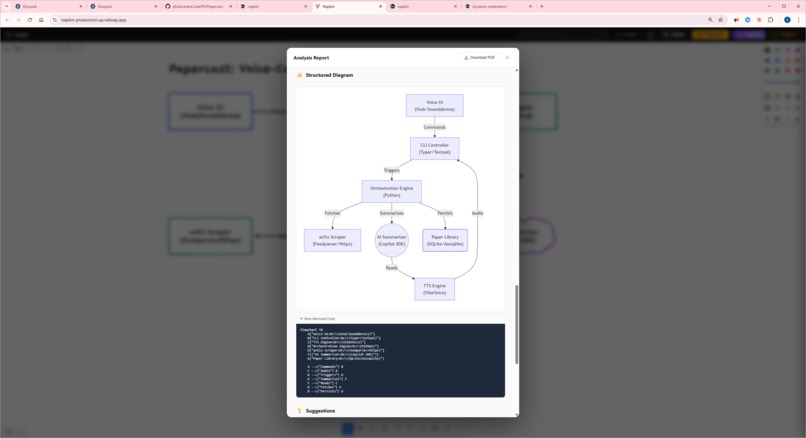Reload the current page

pyautogui.click(x=30, y=20)
